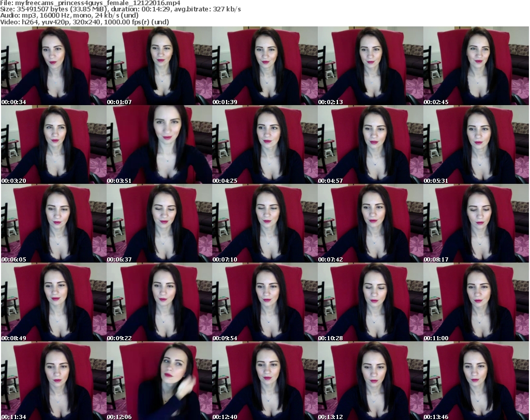The image size is (530, 420).
Task: Select the thumbnail frame stamped 00:01:07
Action: coord(159,66)
